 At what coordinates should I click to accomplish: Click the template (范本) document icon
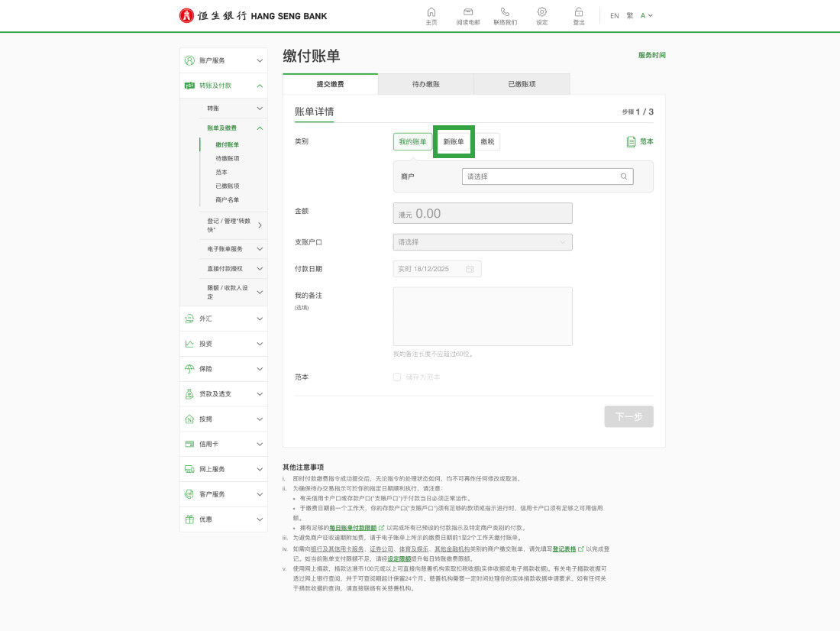[631, 141]
